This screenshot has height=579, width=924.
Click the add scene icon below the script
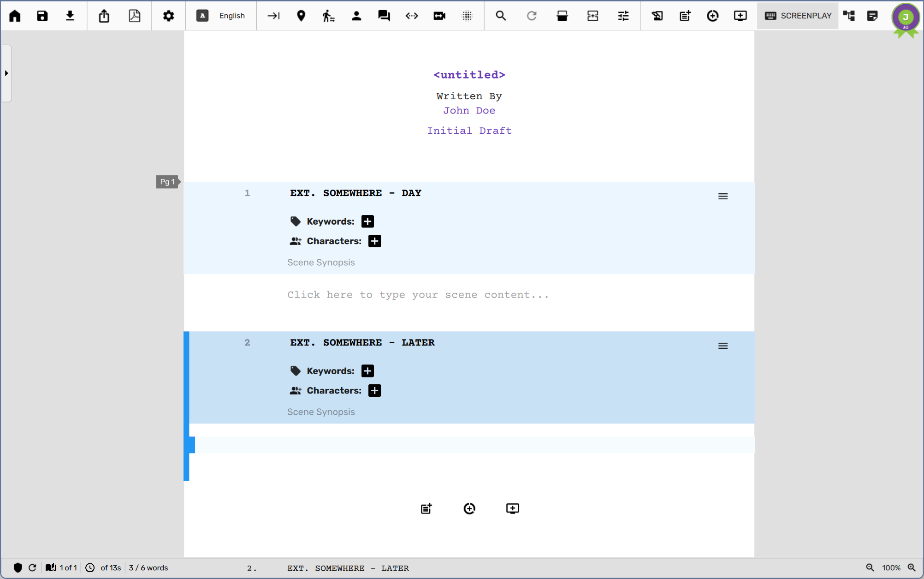[426, 508]
